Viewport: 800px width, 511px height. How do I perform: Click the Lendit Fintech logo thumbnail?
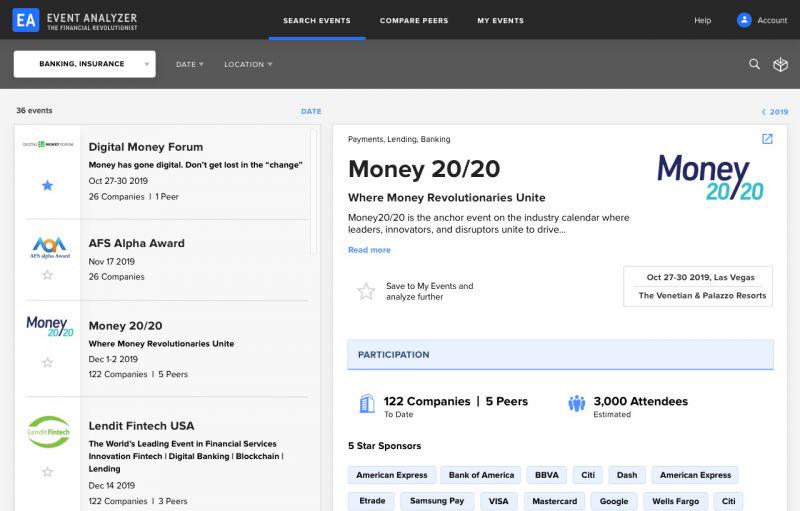pyautogui.click(x=48, y=432)
